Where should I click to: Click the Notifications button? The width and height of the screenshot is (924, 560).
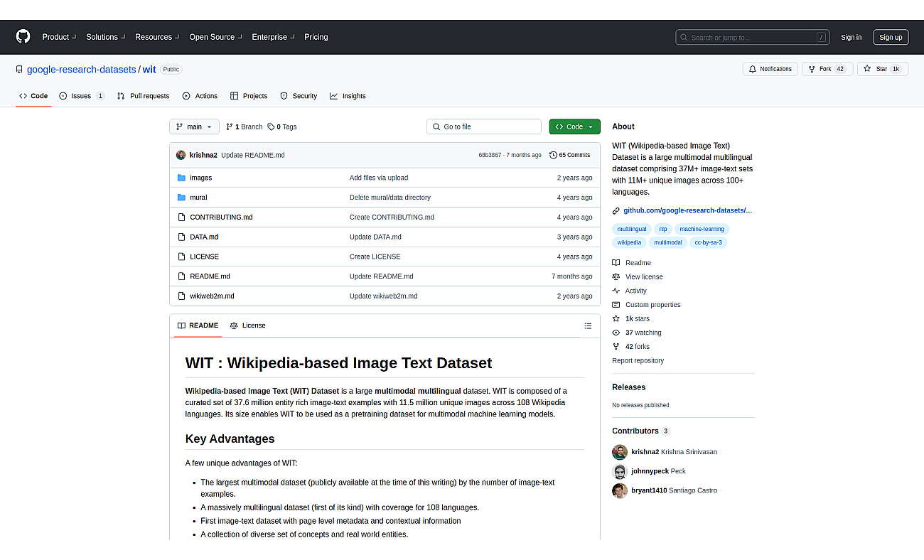point(770,69)
